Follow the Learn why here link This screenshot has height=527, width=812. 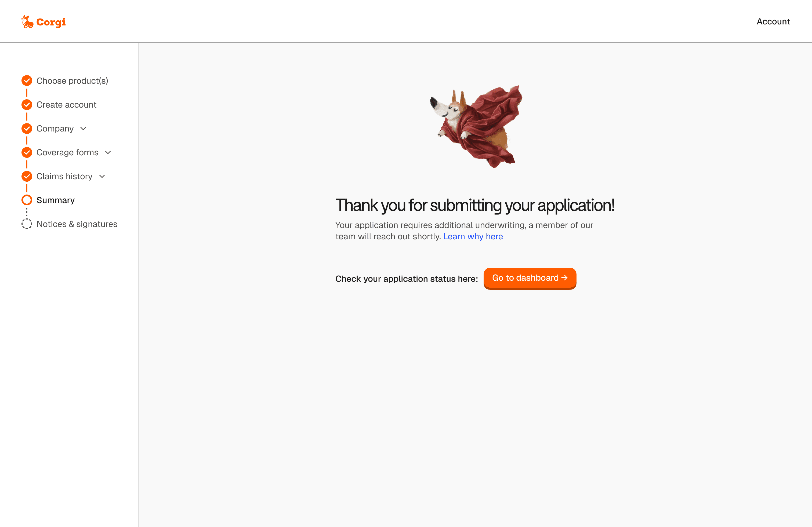pos(473,237)
